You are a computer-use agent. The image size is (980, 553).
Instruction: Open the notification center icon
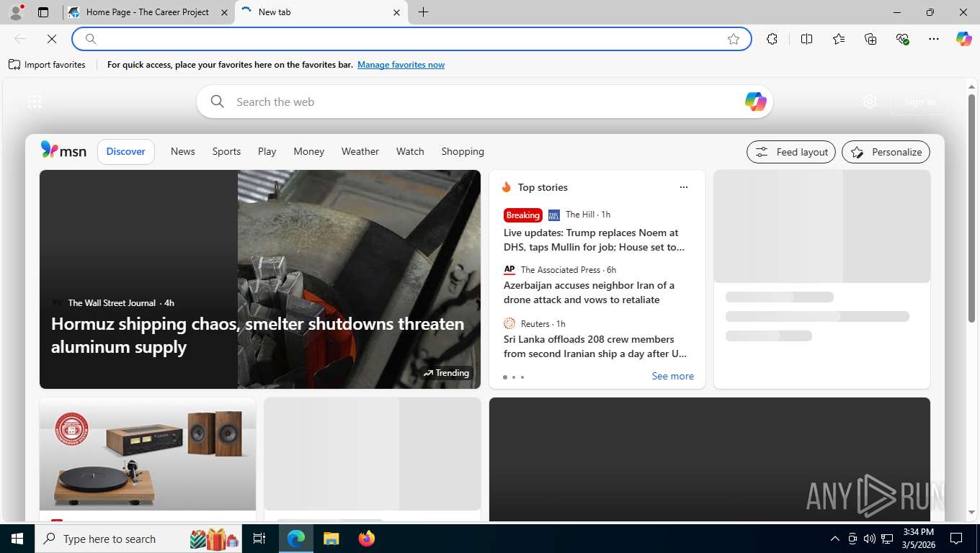click(x=956, y=539)
